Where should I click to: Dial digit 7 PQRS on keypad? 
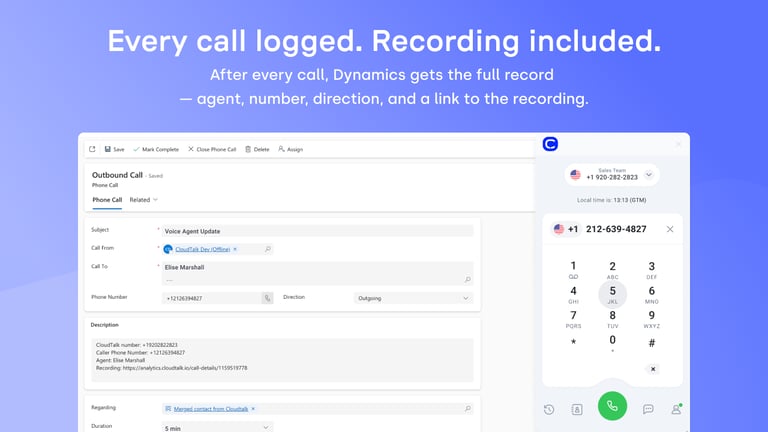[x=573, y=319]
